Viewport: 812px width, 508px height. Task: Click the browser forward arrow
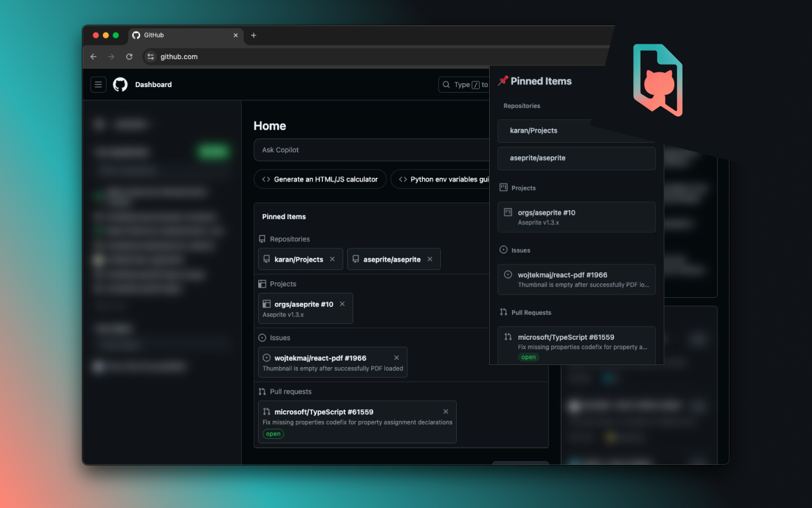(x=112, y=57)
